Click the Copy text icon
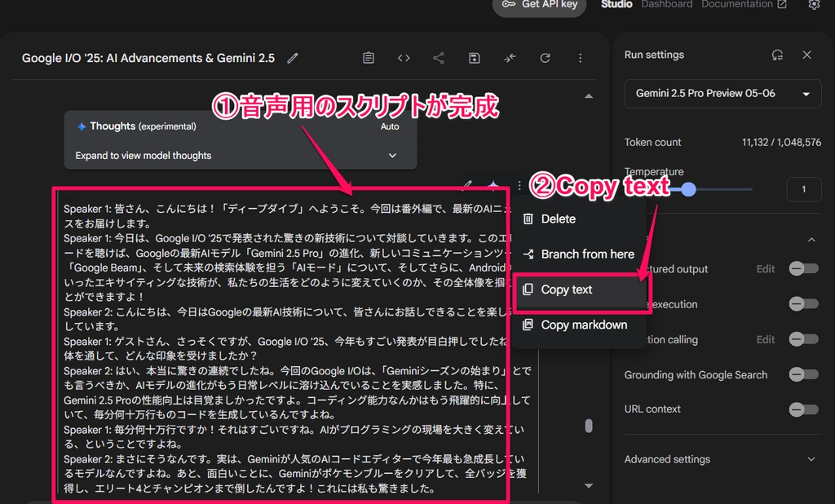The height and width of the screenshot is (504, 835). pyautogui.click(x=528, y=290)
